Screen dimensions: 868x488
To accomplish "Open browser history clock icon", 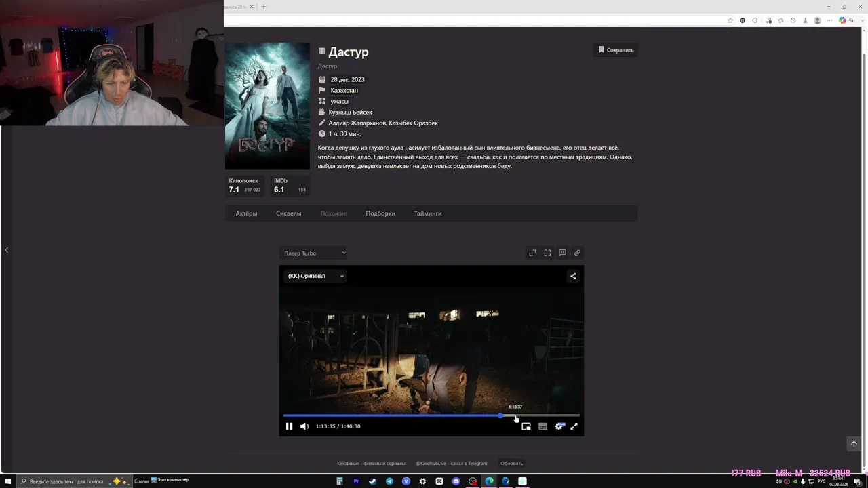I will (x=793, y=20).
